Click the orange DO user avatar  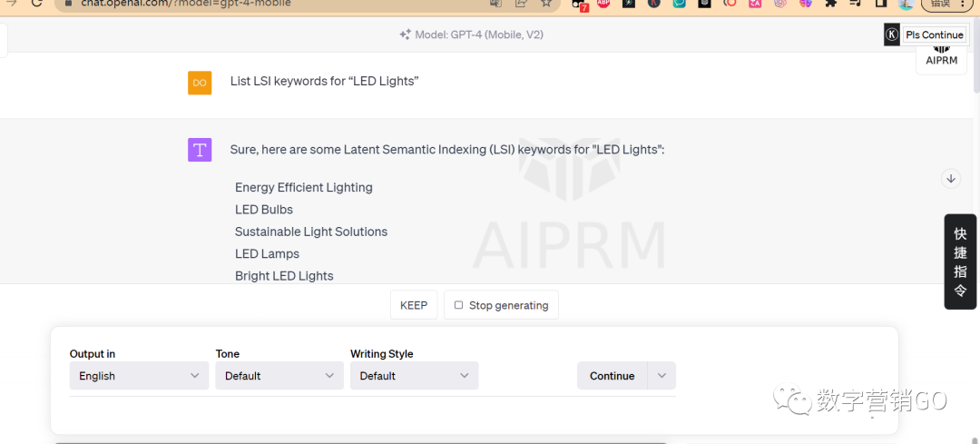pyautogui.click(x=200, y=83)
